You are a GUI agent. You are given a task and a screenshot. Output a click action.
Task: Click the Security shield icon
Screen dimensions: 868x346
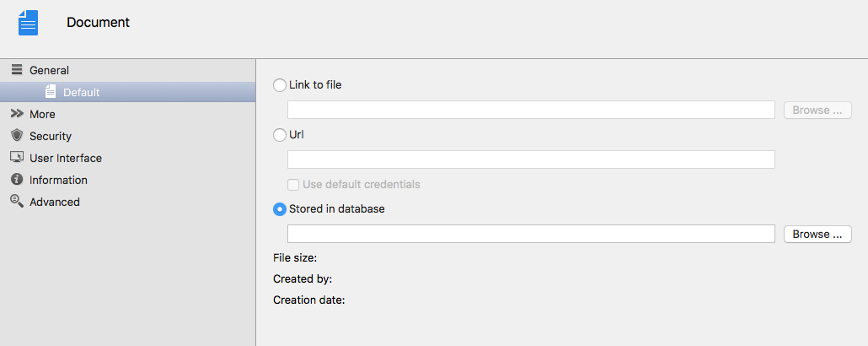point(17,136)
